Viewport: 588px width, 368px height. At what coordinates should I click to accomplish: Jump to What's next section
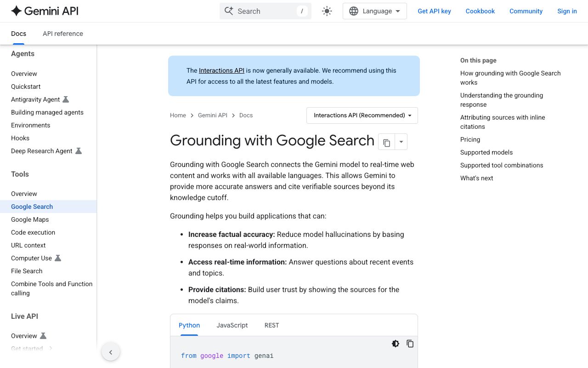click(476, 178)
